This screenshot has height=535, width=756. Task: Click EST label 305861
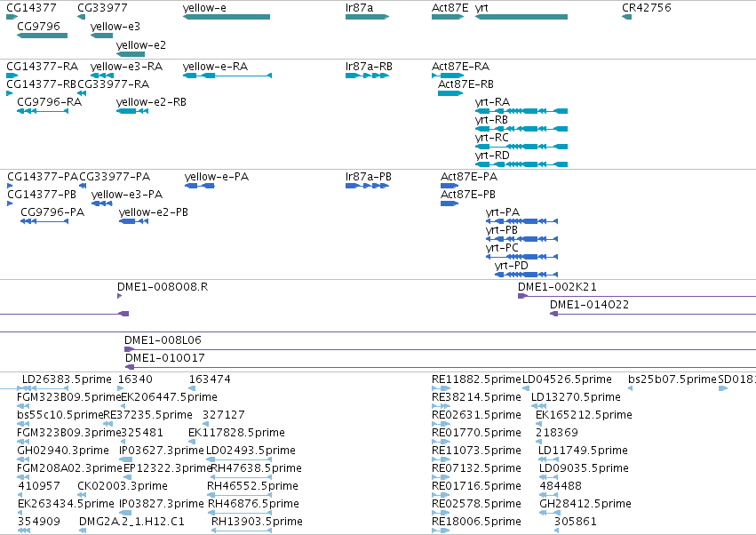coord(575,522)
